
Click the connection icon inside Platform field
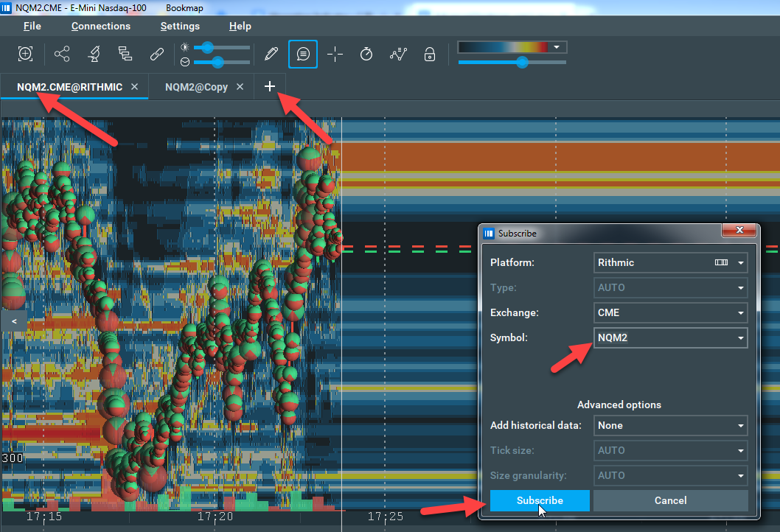click(721, 262)
